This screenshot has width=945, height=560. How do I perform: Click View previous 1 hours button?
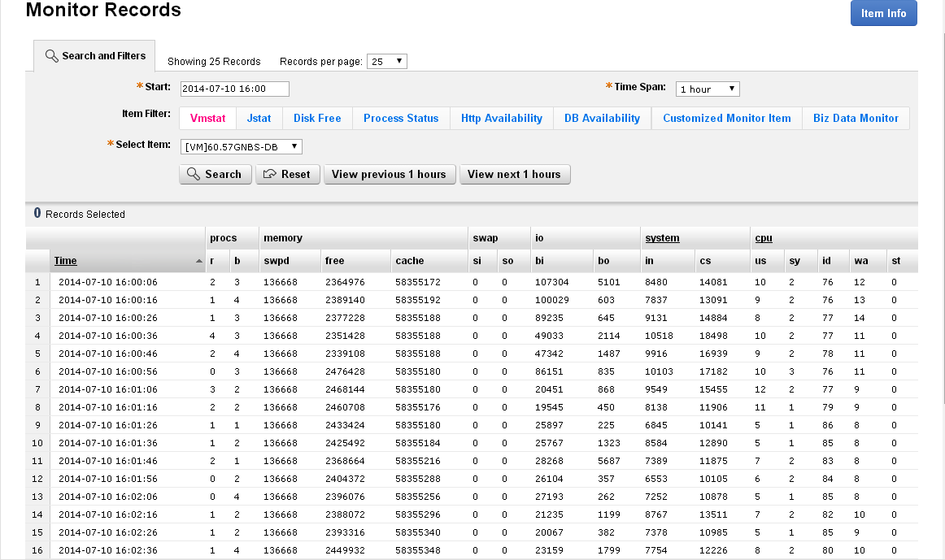click(x=390, y=174)
